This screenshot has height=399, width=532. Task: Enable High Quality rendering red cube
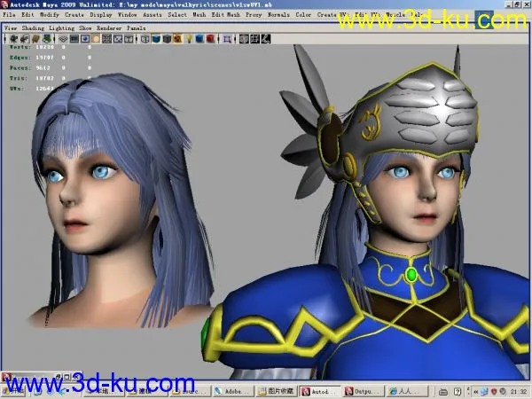tap(210, 39)
